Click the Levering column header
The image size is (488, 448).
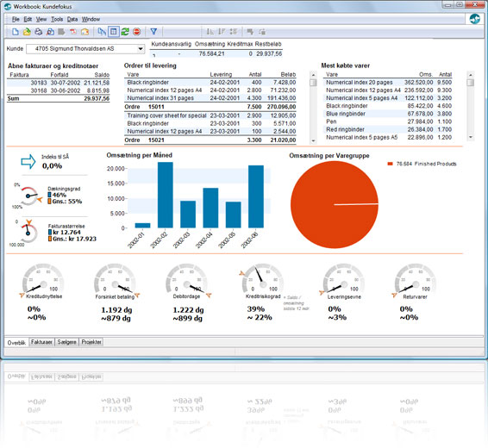coord(221,75)
